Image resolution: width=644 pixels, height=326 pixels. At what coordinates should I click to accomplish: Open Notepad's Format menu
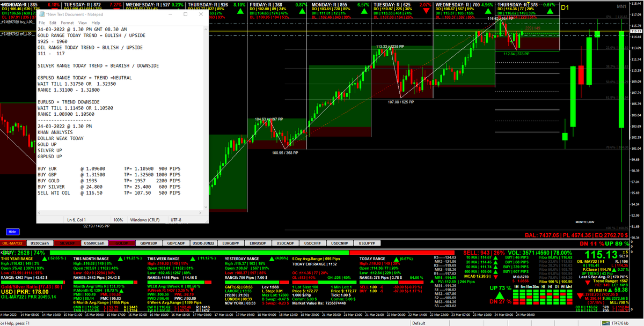point(68,23)
